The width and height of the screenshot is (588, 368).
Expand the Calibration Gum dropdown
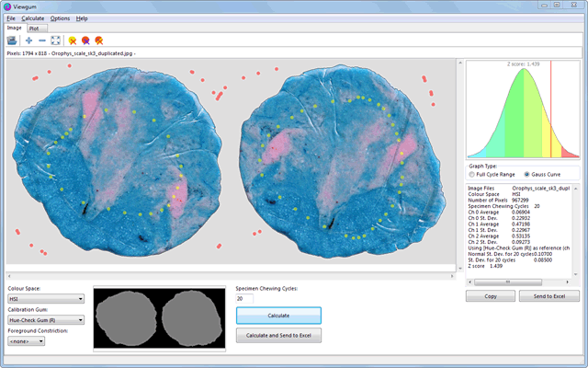pos(45,320)
